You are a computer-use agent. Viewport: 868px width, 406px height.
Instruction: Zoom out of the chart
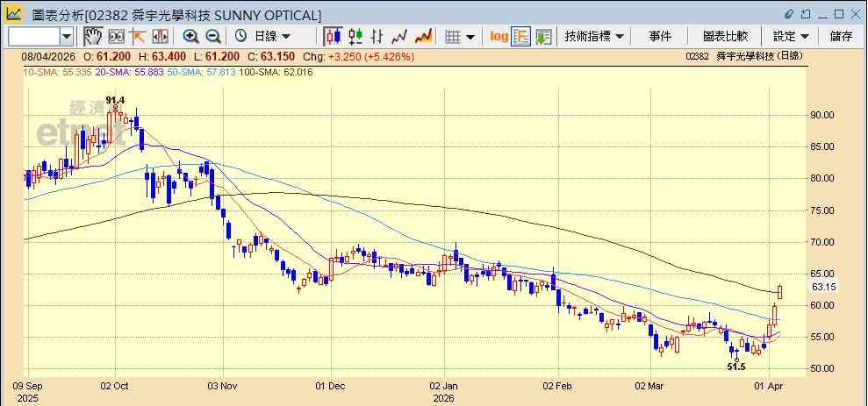click(213, 37)
